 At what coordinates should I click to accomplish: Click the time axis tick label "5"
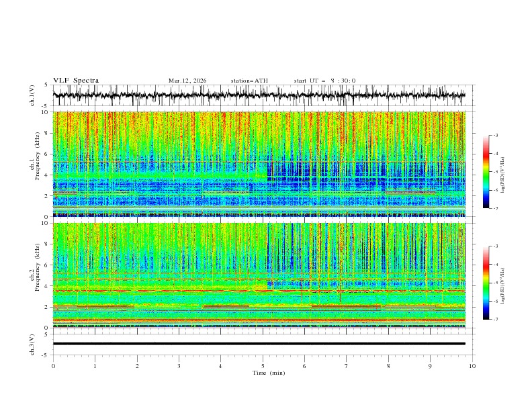pyautogui.click(x=263, y=366)
